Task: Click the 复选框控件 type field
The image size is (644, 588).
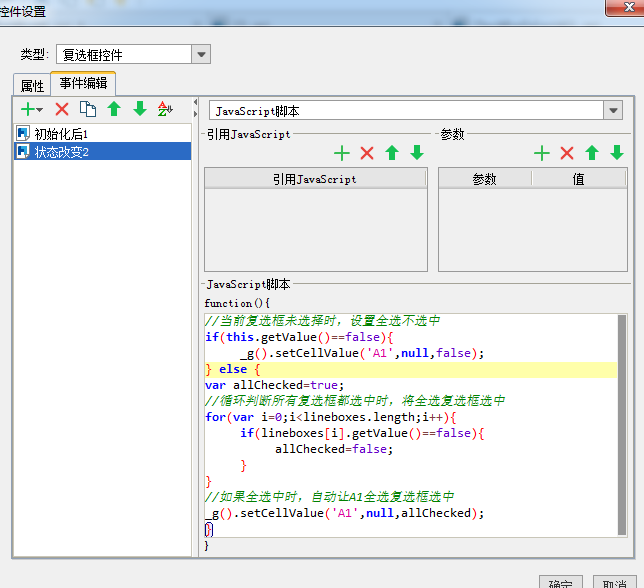Action: click(x=124, y=54)
